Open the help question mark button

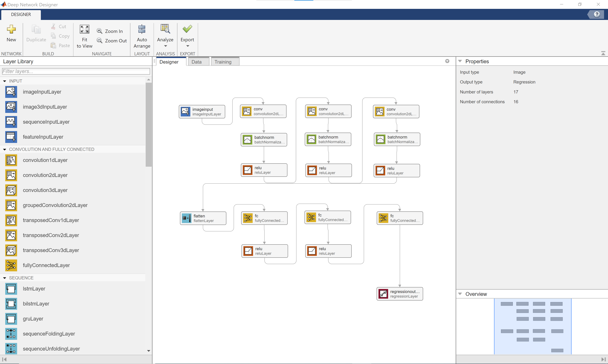(x=597, y=15)
